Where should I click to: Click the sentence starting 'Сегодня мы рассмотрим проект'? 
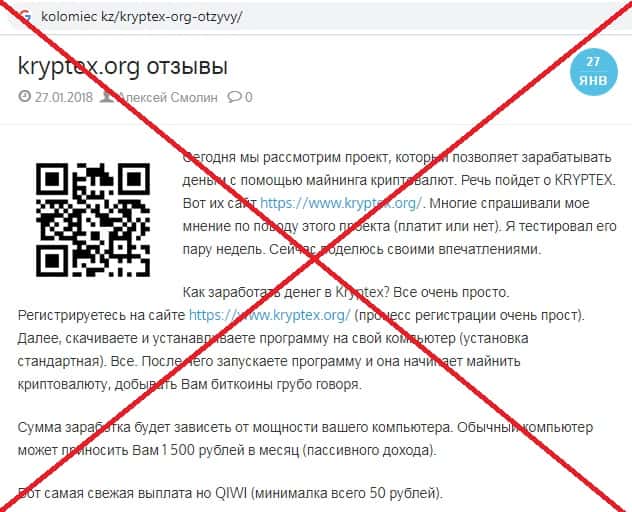tap(397, 168)
